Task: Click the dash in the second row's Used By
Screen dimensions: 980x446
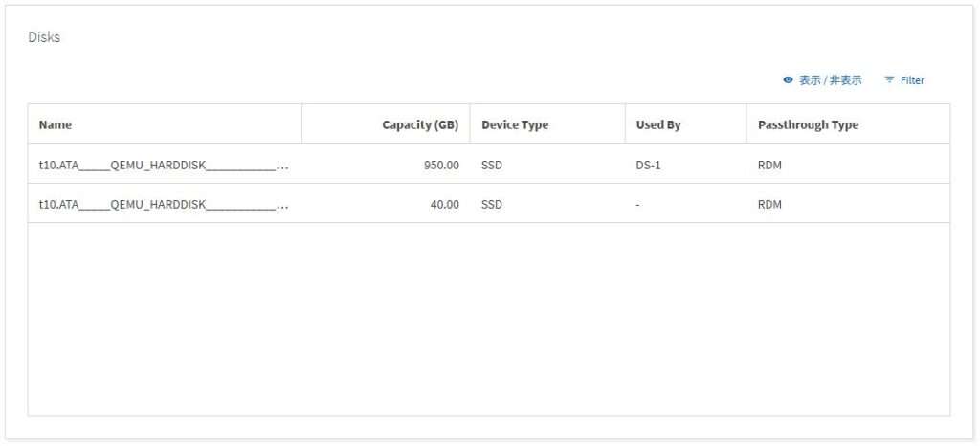Action: (x=638, y=205)
